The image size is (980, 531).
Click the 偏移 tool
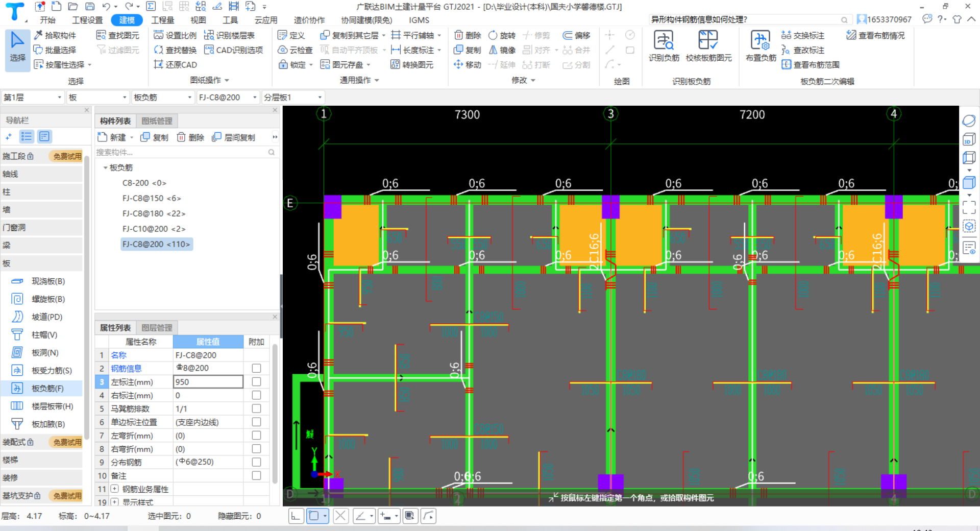click(x=577, y=35)
